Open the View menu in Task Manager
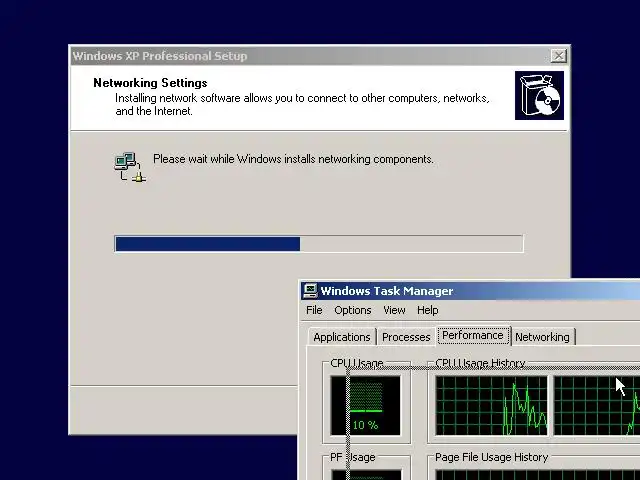This screenshot has height=480, width=640. pyautogui.click(x=394, y=310)
